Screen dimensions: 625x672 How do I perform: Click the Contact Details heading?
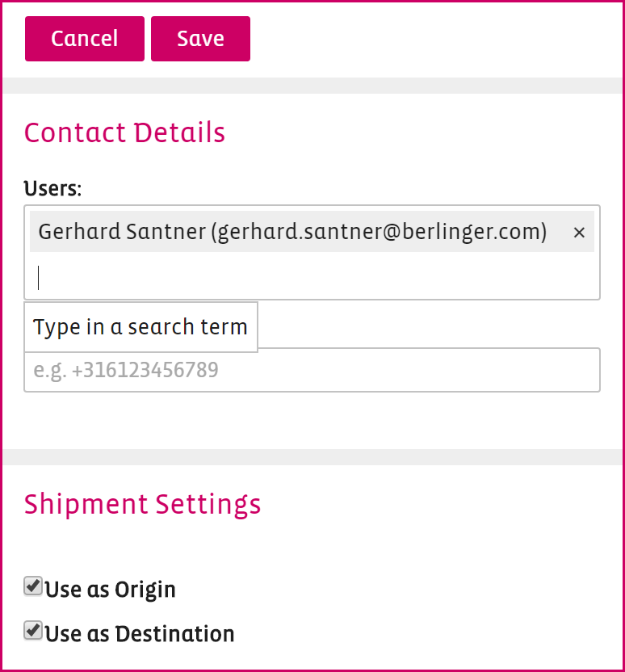coord(124,132)
